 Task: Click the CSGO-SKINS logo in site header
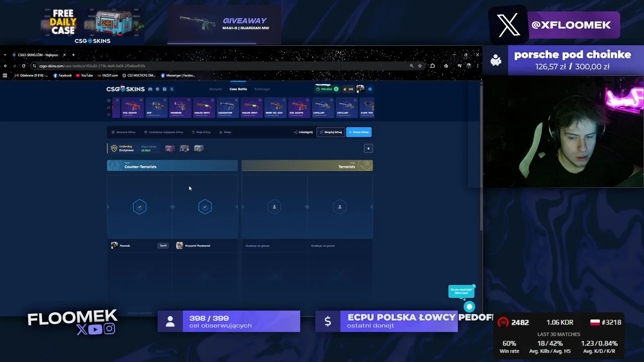(x=125, y=89)
